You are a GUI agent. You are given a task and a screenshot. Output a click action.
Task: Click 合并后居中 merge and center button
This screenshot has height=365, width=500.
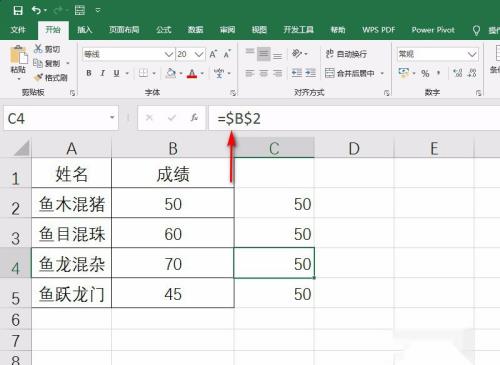349,73
